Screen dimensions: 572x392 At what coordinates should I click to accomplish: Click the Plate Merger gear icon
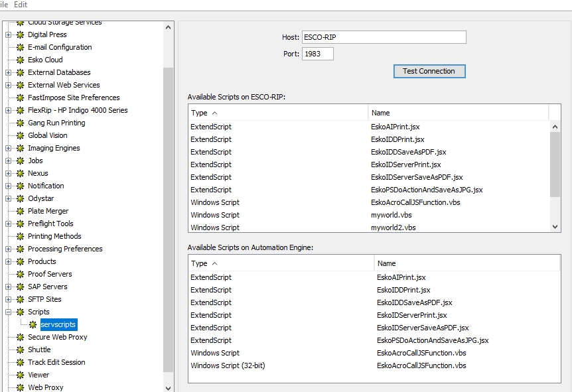coord(21,211)
